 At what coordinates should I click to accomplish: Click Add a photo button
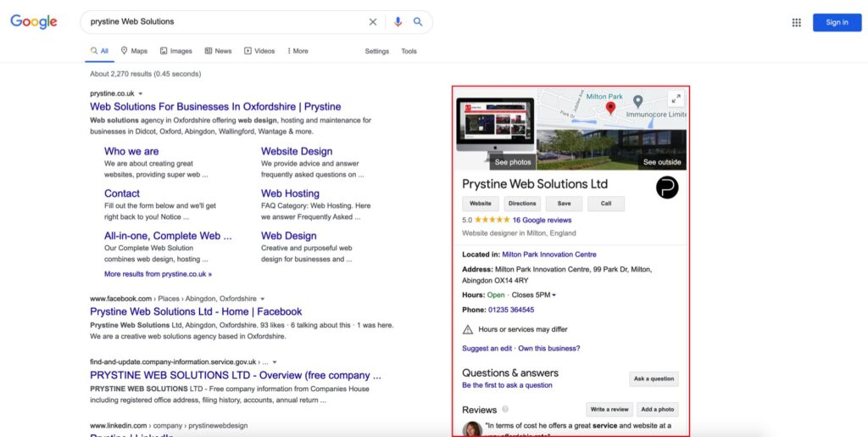658,409
